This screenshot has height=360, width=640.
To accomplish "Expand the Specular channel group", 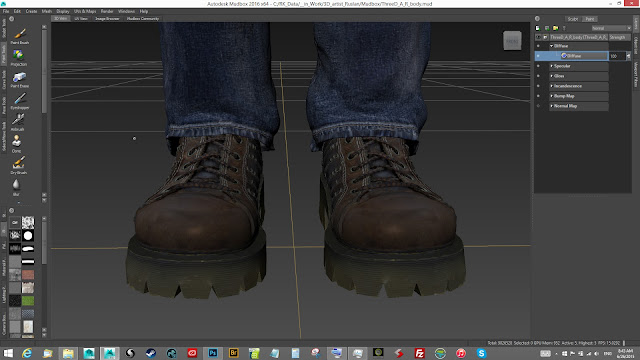I will (551, 66).
